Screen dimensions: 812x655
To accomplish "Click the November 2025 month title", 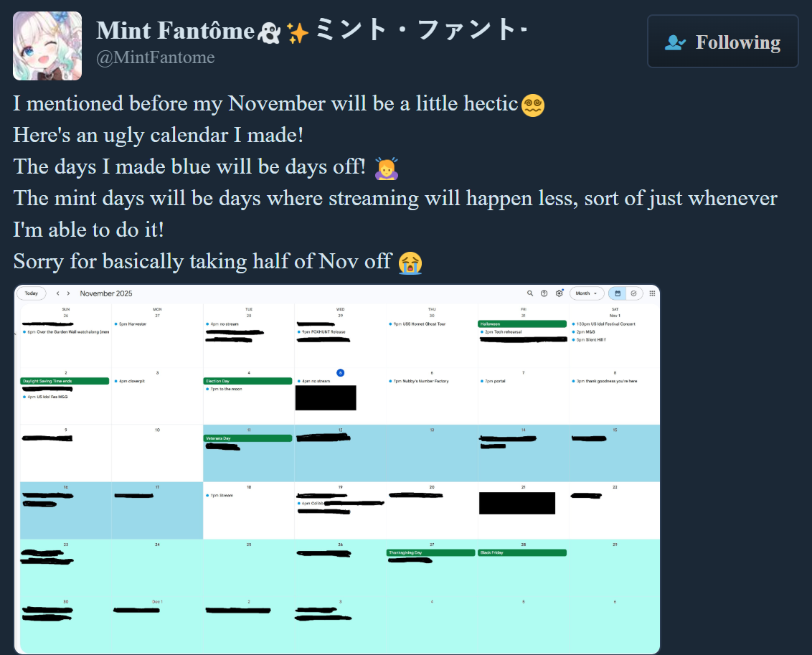I will click(x=106, y=293).
